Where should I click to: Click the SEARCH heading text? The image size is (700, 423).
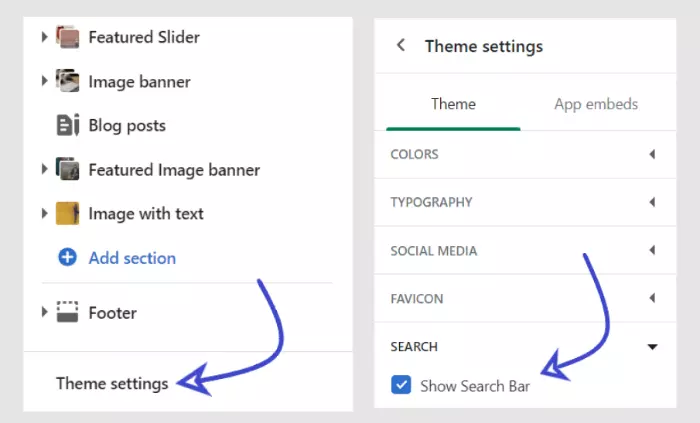click(x=414, y=347)
